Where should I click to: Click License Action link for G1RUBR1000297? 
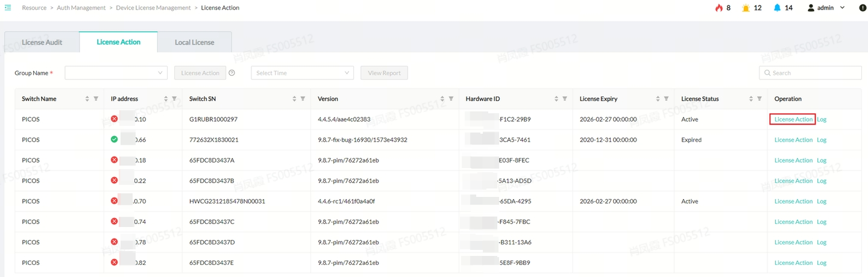[793, 119]
